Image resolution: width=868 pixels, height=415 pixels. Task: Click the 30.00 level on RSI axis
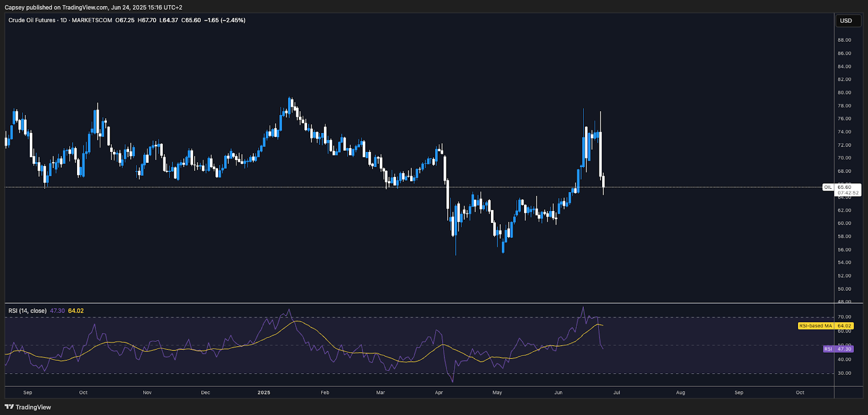844,373
